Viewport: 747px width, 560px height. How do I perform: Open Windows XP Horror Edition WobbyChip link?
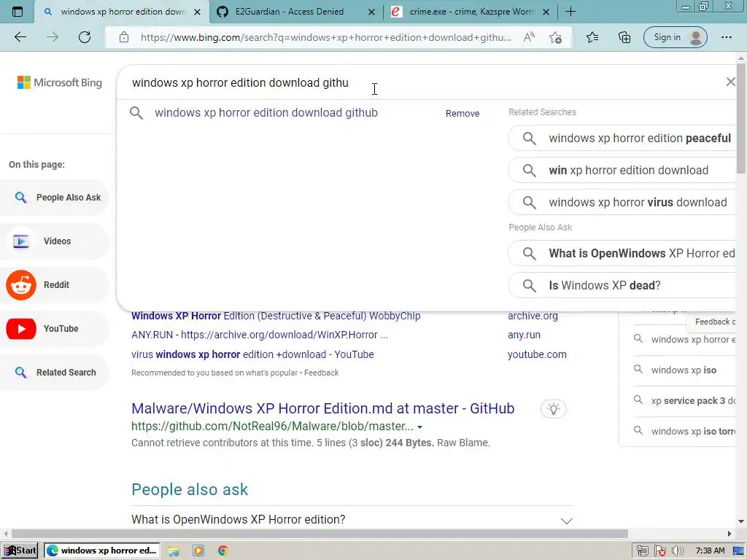coord(276,316)
